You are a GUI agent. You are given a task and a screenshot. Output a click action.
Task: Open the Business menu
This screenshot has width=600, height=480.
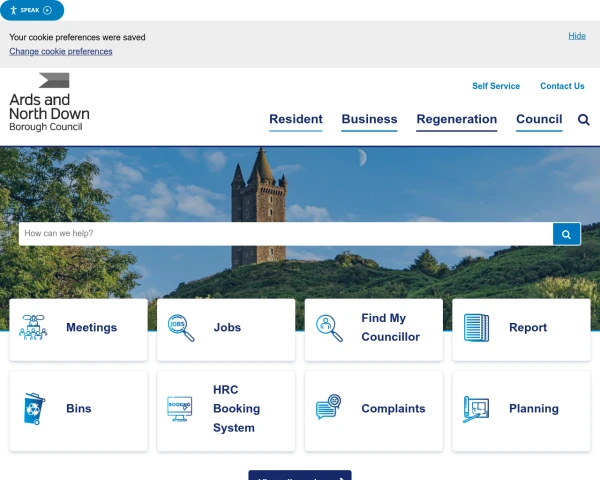pos(369,119)
